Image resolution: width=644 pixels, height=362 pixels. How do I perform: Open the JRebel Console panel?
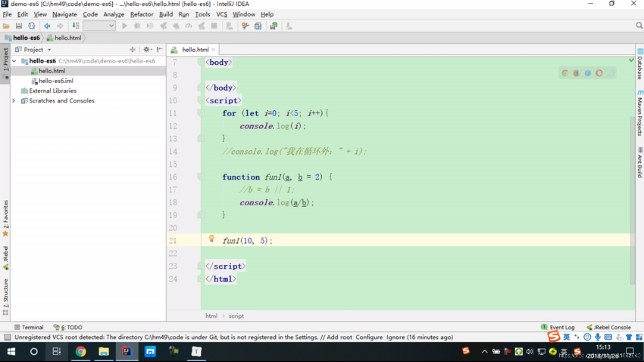(x=608, y=327)
